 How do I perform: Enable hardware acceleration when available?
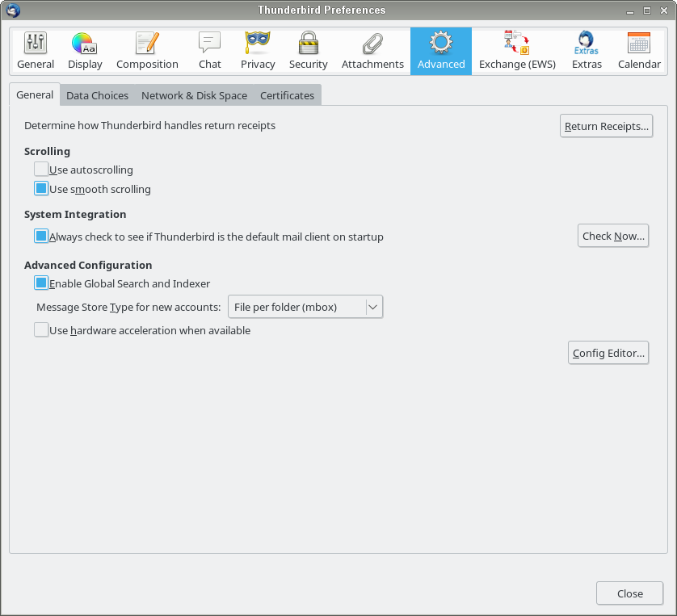coord(41,330)
